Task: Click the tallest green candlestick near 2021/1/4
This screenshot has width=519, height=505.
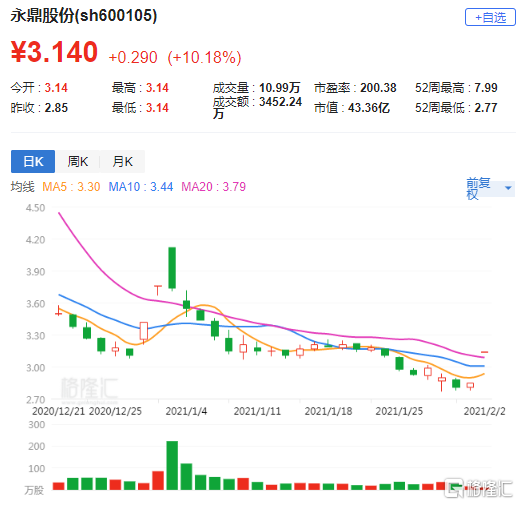Action: tap(172, 268)
